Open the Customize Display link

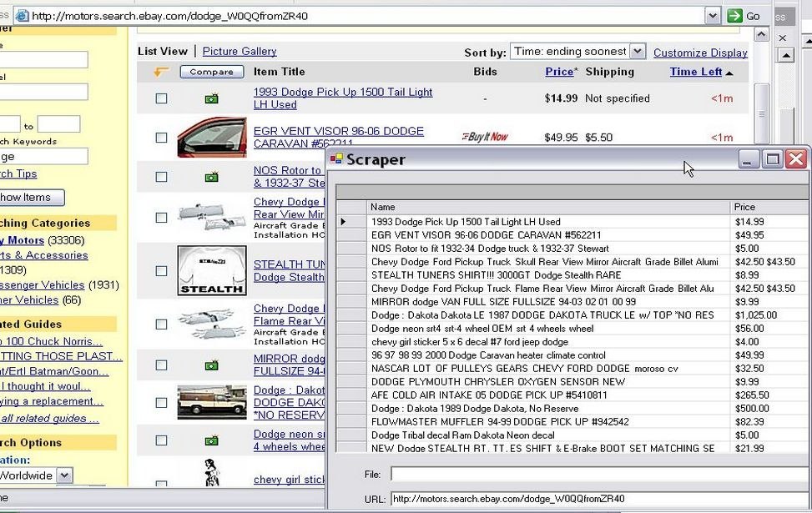pyautogui.click(x=699, y=53)
